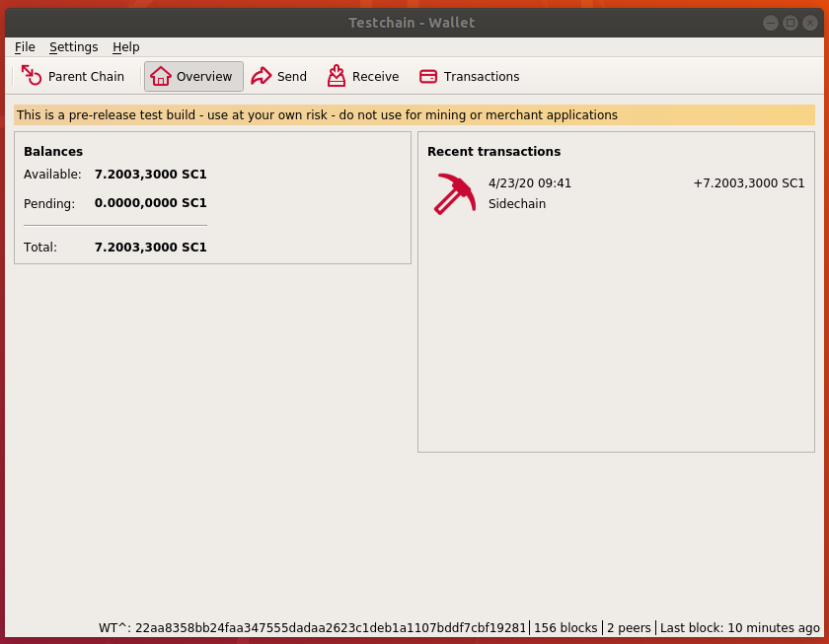Open the Settings menu
This screenshot has height=644, width=829.
coord(73,47)
